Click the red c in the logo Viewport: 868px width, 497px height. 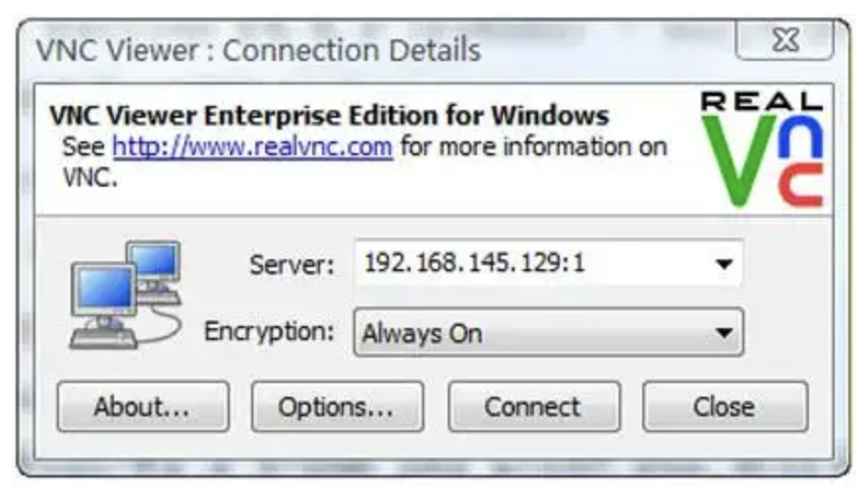click(x=800, y=185)
